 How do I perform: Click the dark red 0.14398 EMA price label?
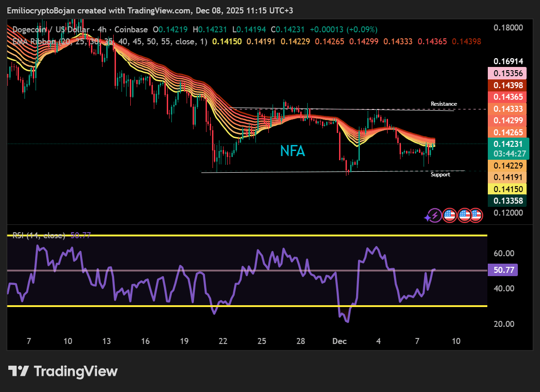(x=508, y=85)
